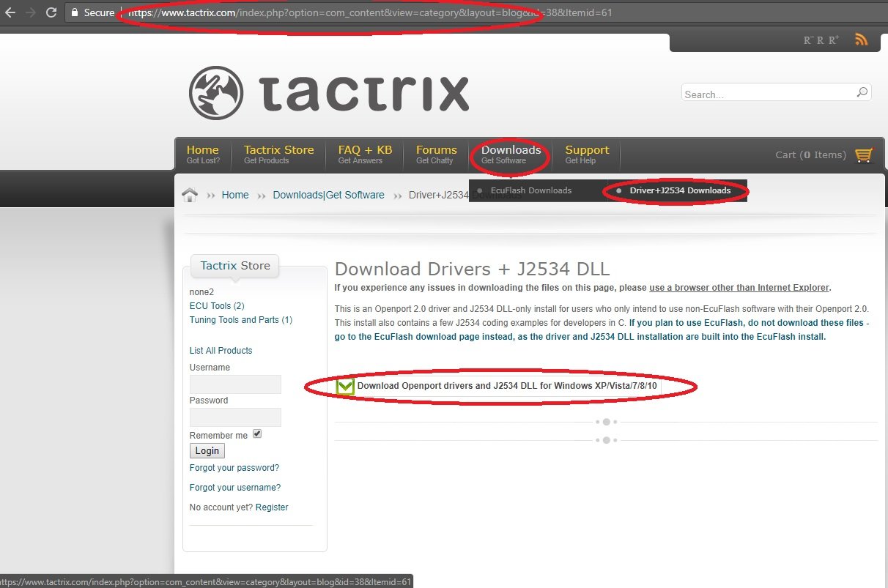Open the Downloads menu

[x=511, y=155]
